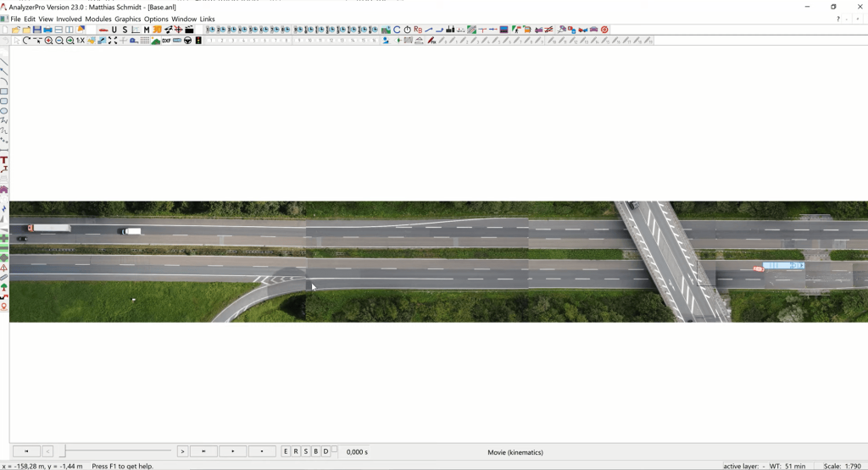Screen dimensions: 868x470
Task: Click the movie clapperboard icon
Action: (190, 30)
